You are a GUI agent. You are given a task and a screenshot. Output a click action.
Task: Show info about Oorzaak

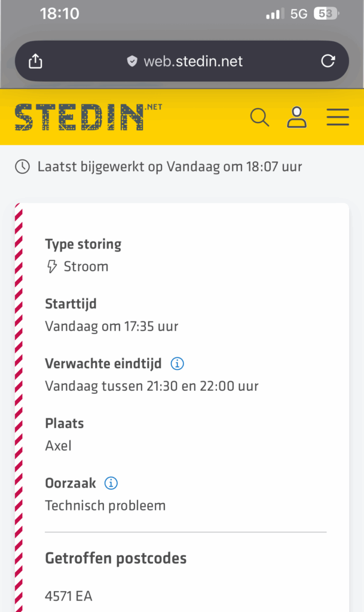[111, 483]
